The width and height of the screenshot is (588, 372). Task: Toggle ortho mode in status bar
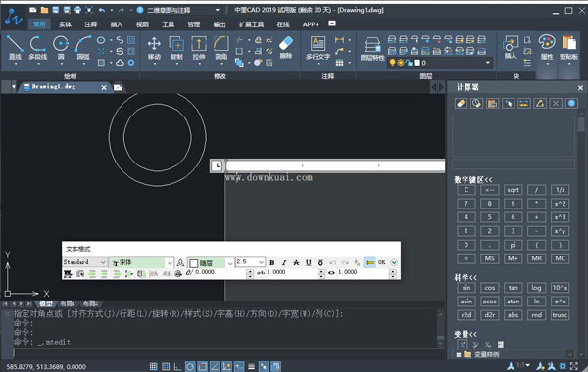tap(177, 366)
